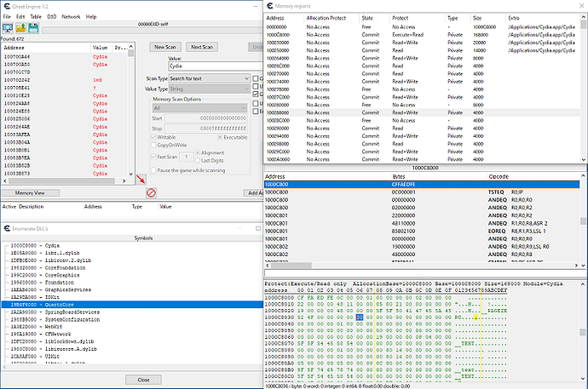Click the Size column header in Memory regions
Image resolution: width=588 pixels, height=389 pixels.
(x=487, y=18)
